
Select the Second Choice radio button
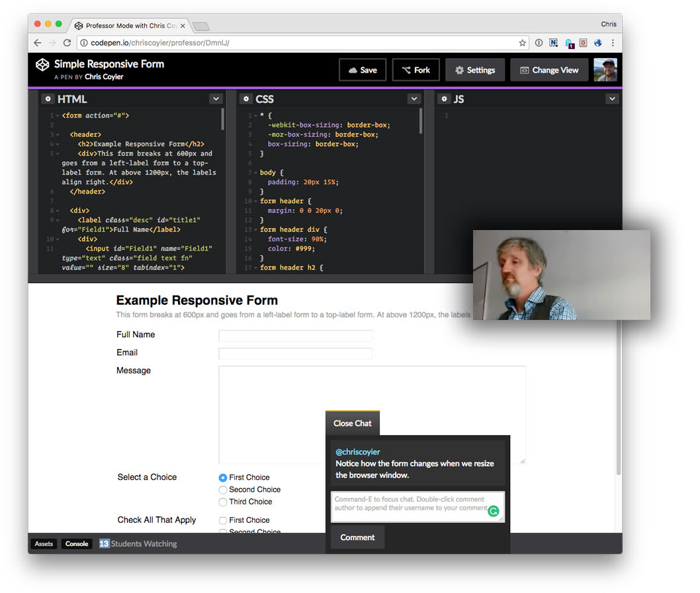pyautogui.click(x=222, y=489)
